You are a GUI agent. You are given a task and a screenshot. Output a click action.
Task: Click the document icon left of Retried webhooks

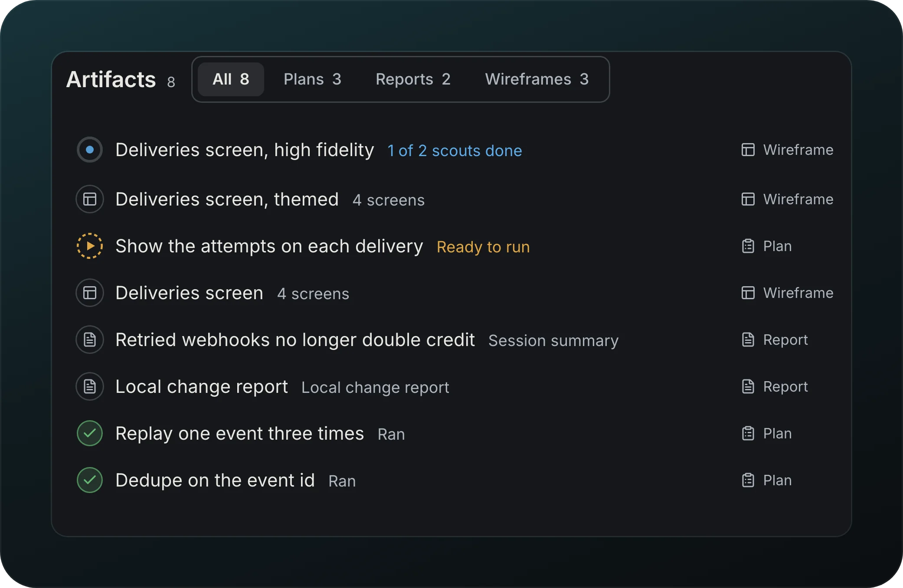click(x=90, y=340)
